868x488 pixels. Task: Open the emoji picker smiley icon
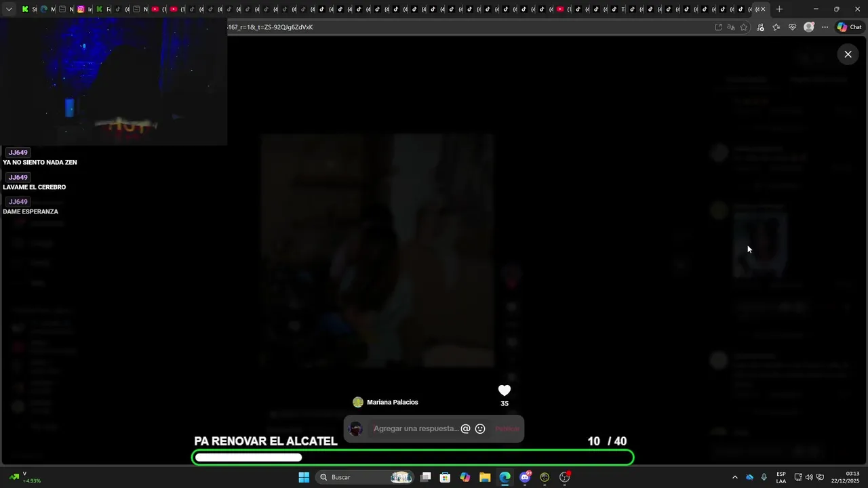pos(480,428)
